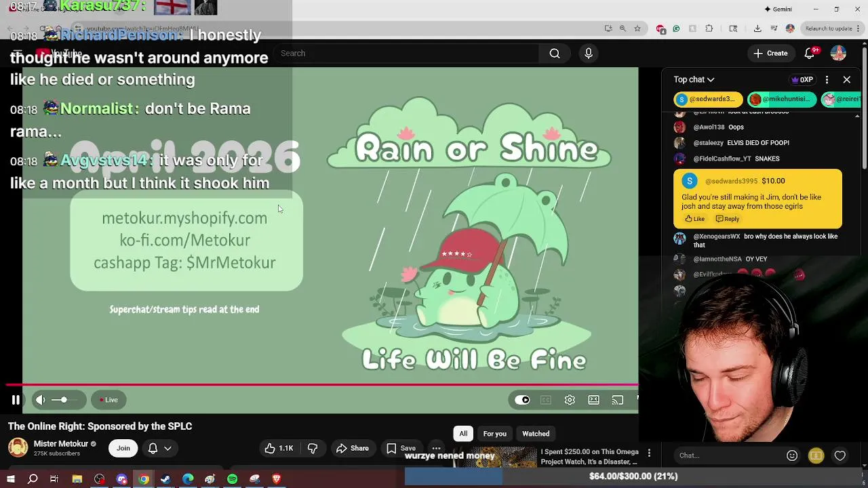Open Mister Metokur channel name link
Viewport: 868px width, 488px height.
pos(61,444)
